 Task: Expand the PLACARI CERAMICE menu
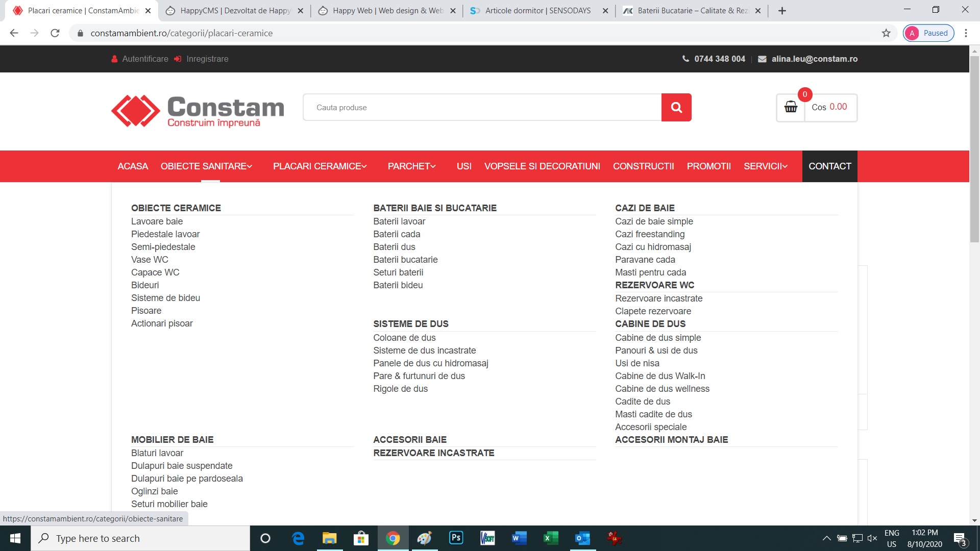[320, 166]
